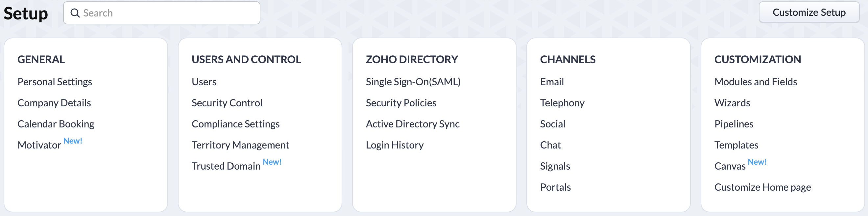Viewport: 868px width, 216px height.
Task: Open Personal Settings under General
Action: pos(55,82)
